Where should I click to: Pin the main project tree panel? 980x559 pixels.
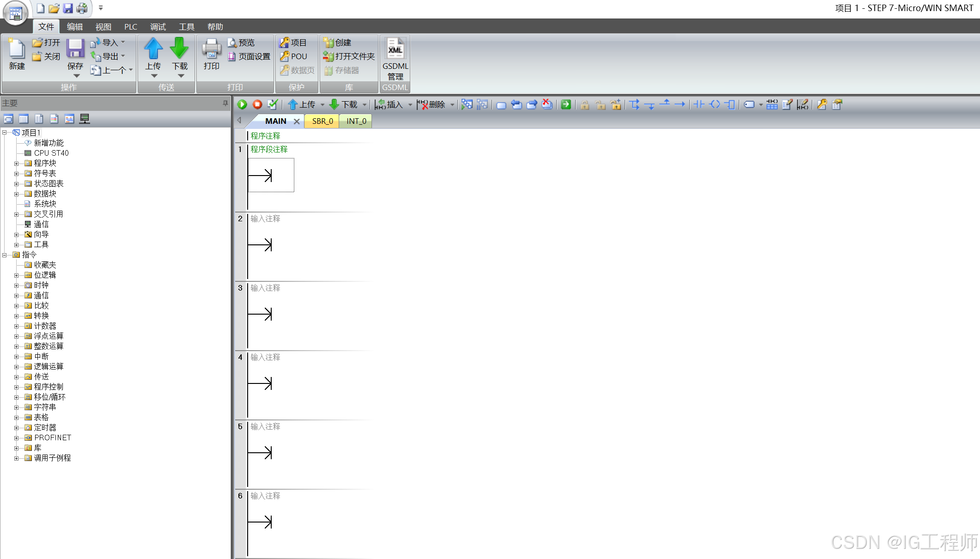[225, 103]
